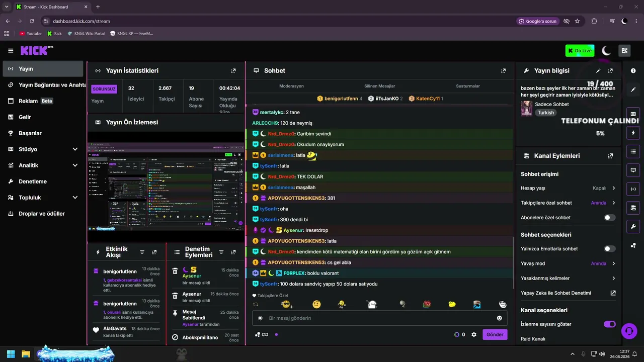Screen dimensions: 644x362
Task: Open Yapay Zeka ile Sohbet Denetimi link
Action: pyautogui.click(x=569, y=293)
